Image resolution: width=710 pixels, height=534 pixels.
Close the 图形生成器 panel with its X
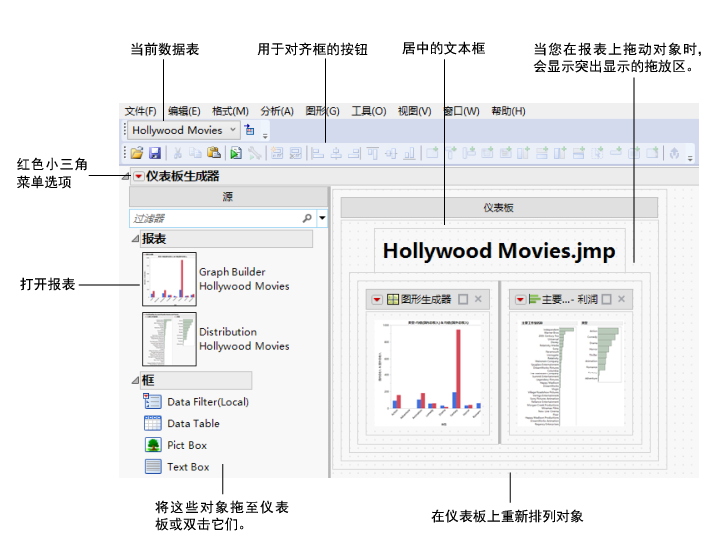pos(478,299)
